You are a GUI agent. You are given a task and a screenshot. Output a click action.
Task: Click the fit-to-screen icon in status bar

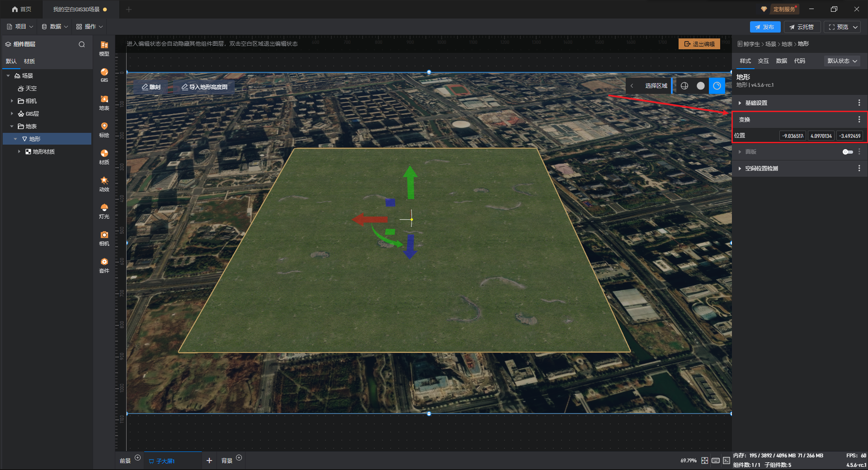(705, 461)
